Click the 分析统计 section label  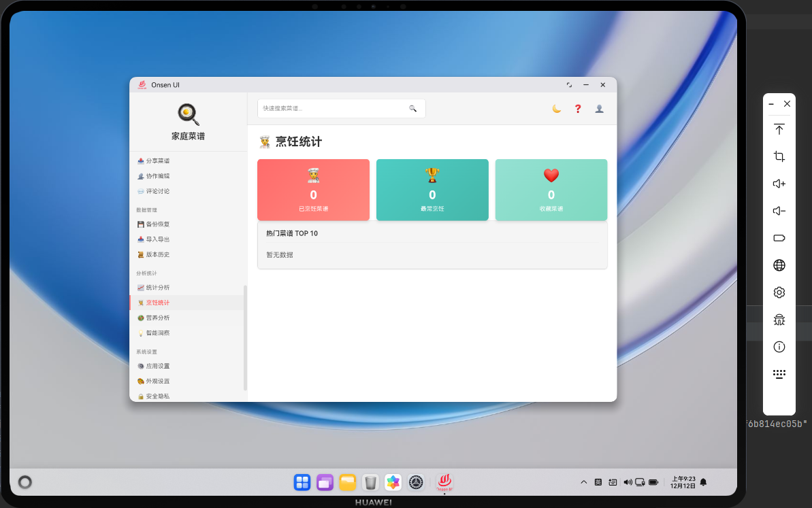click(x=146, y=273)
